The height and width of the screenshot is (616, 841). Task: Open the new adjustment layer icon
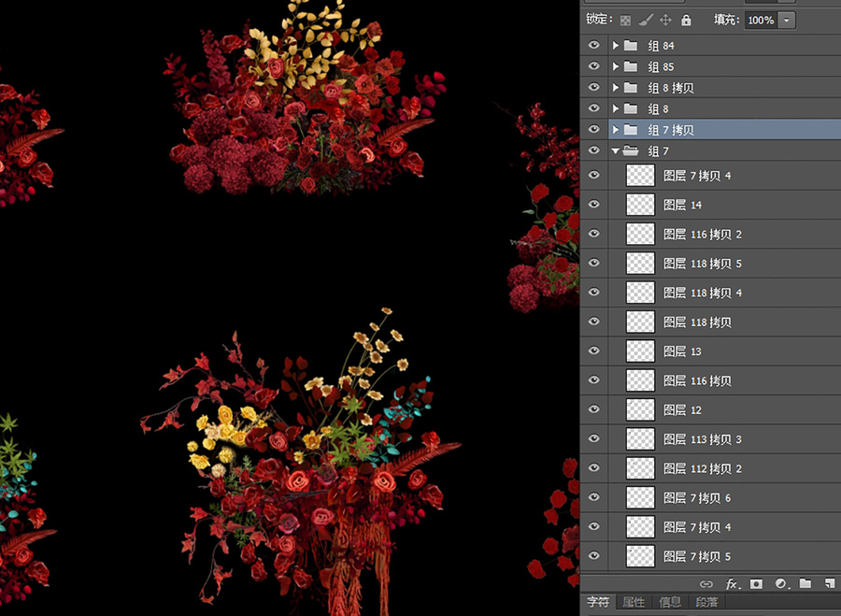tap(781, 584)
